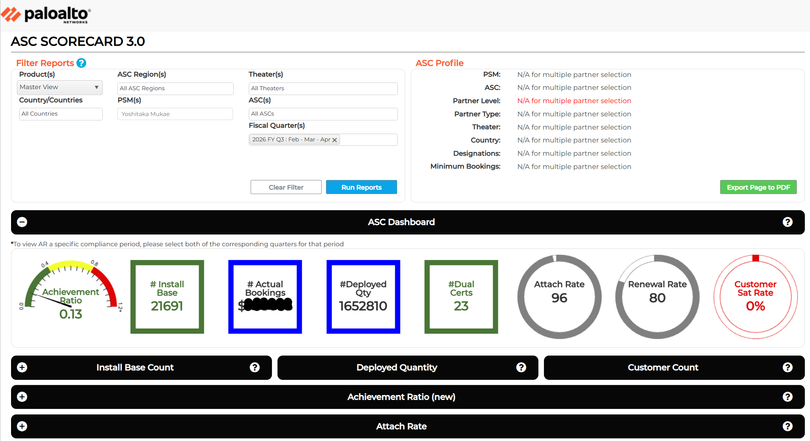The image size is (810, 441).
Task: Click the Theater(s) All Theaters field
Action: [x=323, y=88]
